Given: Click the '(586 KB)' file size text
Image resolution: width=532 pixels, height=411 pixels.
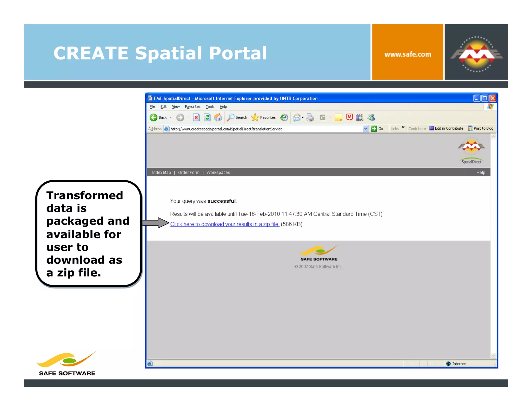Looking at the screenshot, I should point(291,224).
